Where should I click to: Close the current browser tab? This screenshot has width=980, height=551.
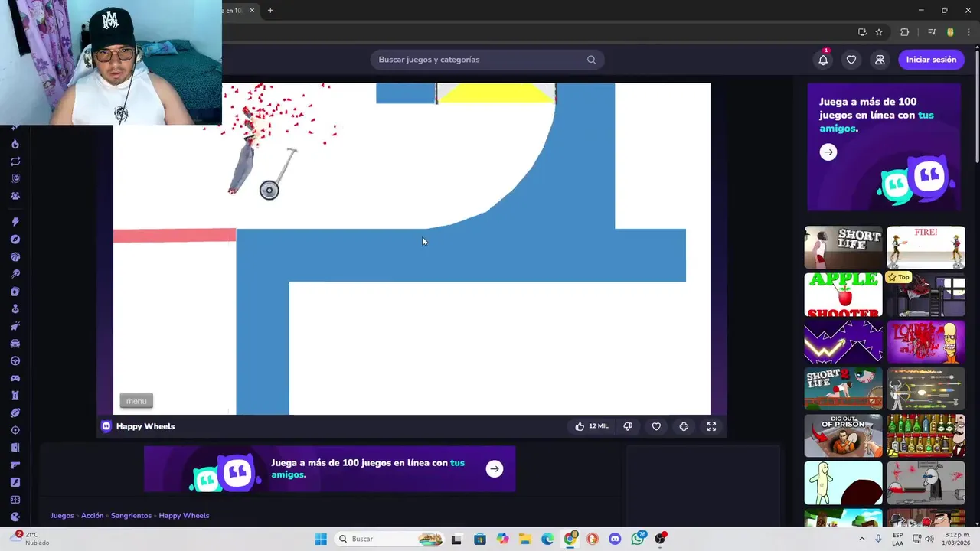pos(252,11)
